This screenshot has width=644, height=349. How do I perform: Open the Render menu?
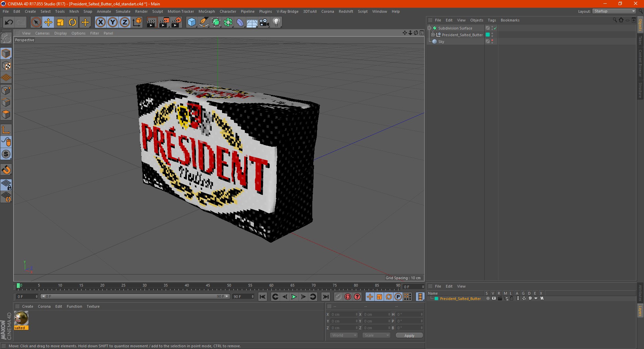tap(141, 11)
